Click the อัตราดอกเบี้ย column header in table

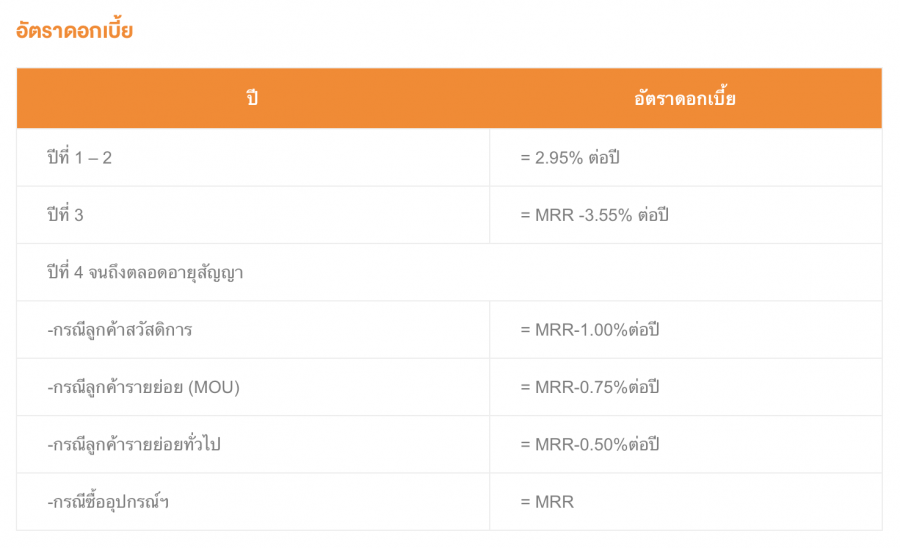point(685,99)
